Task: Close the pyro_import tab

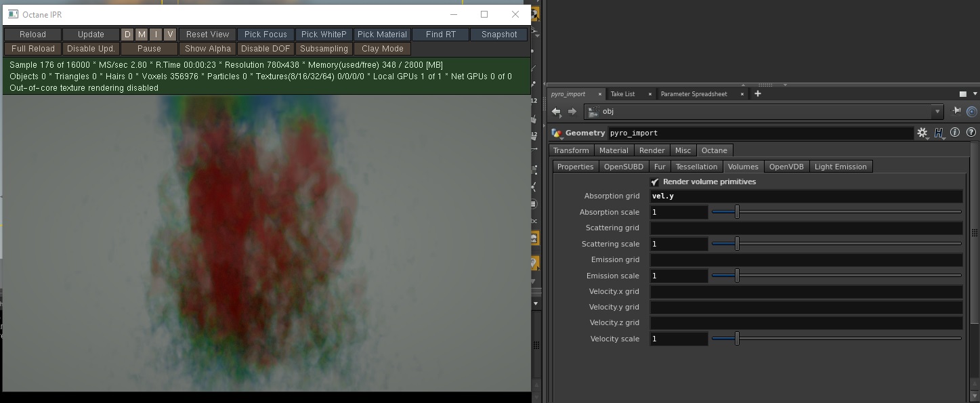Action: (x=600, y=94)
